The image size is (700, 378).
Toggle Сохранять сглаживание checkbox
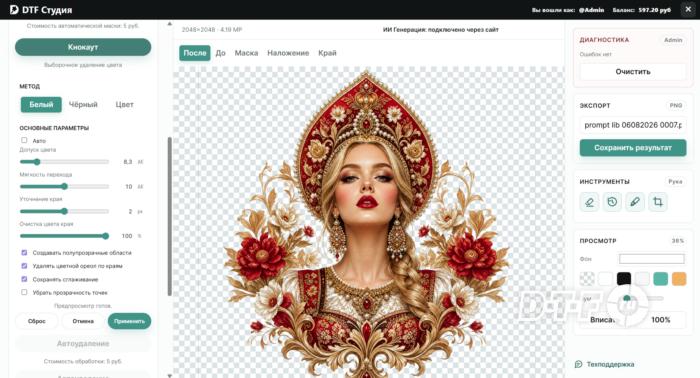tap(24, 279)
